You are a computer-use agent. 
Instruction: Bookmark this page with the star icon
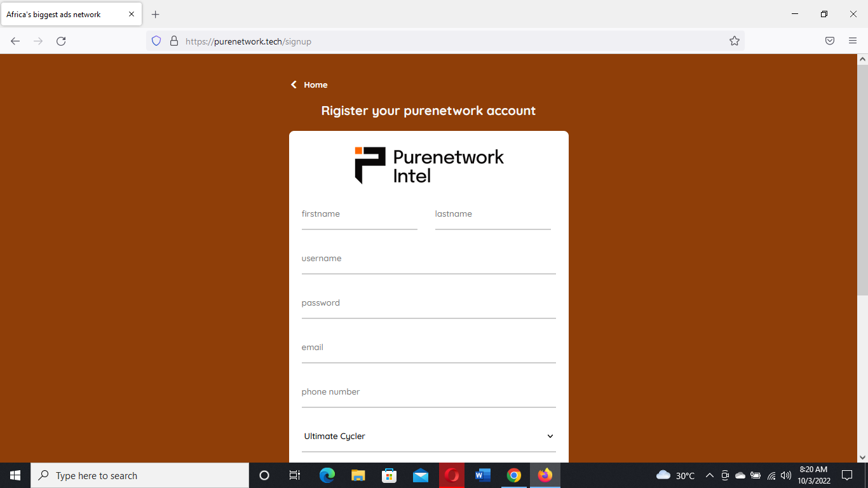click(735, 41)
